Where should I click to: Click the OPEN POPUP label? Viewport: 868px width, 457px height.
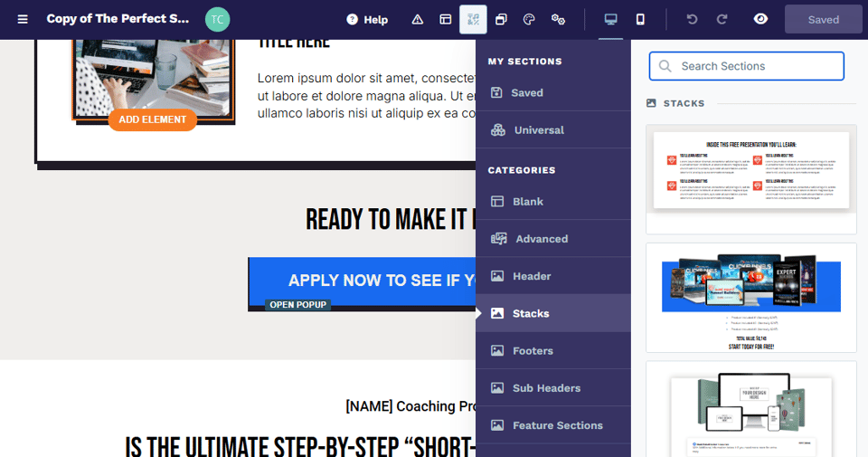pos(297,305)
